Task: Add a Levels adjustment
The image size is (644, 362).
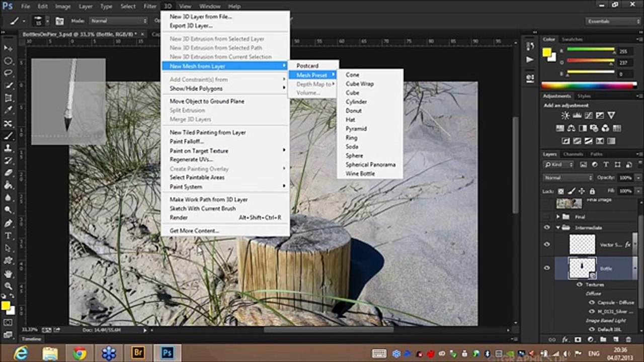Action: click(x=577, y=116)
